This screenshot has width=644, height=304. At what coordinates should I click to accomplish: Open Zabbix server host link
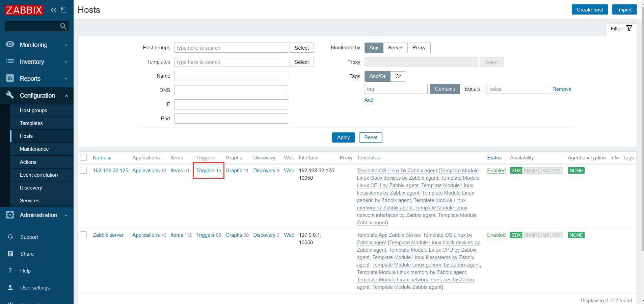coord(108,235)
